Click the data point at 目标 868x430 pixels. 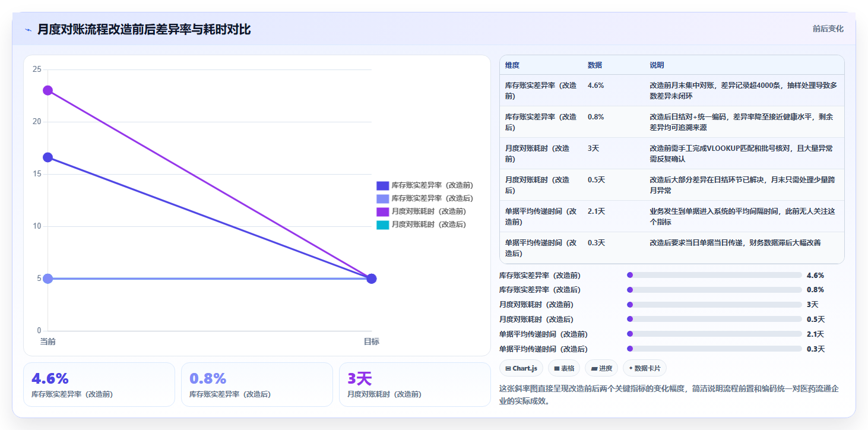pyautogui.click(x=372, y=279)
